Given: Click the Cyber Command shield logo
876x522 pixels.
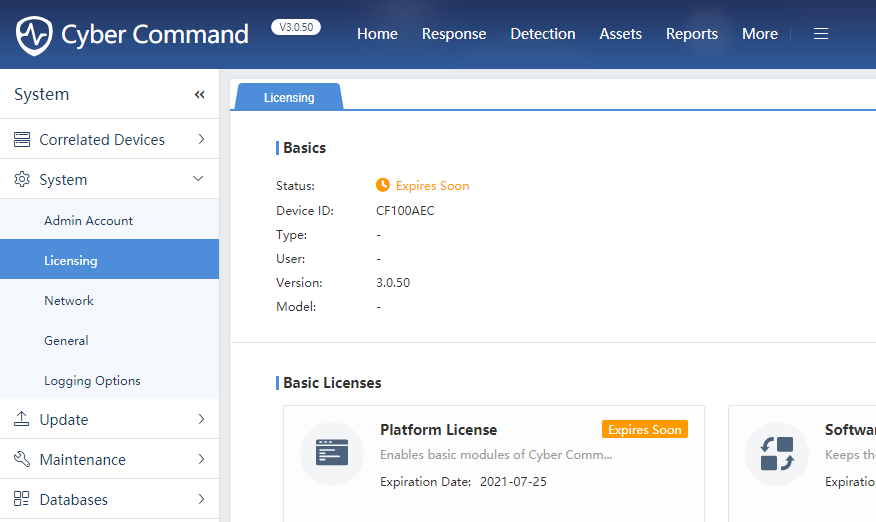Looking at the screenshot, I should 34,36.
